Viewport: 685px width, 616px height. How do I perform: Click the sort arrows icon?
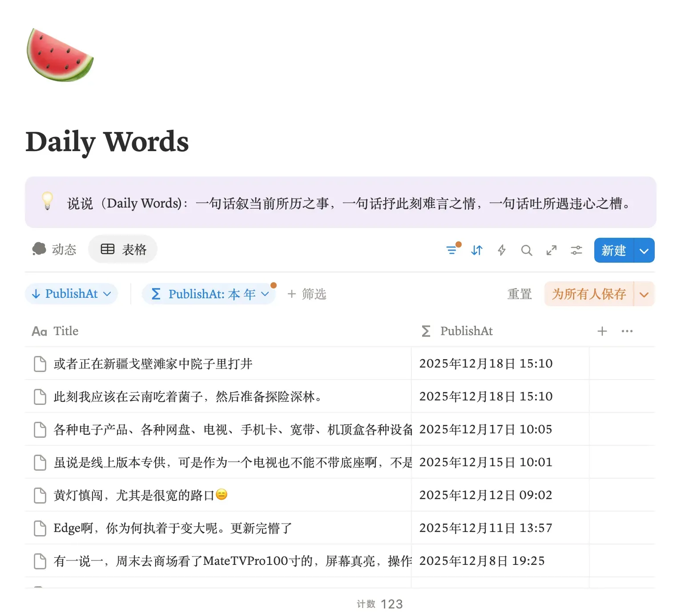(x=477, y=250)
